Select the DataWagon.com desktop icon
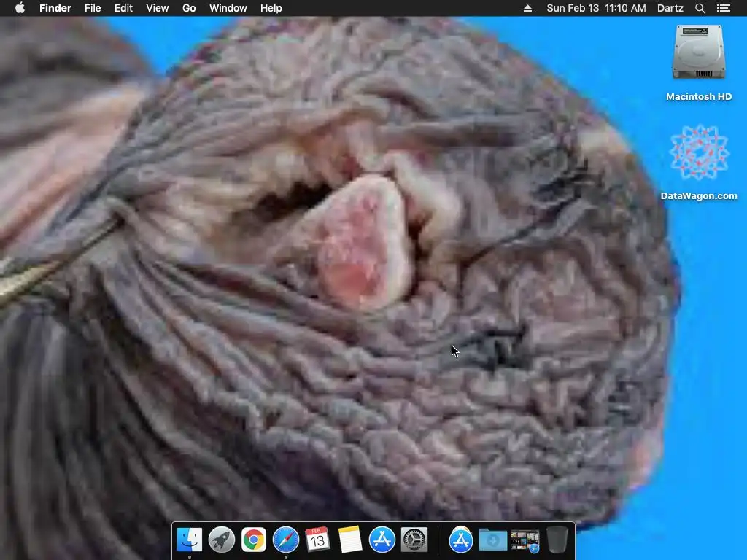 (x=699, y=152)
